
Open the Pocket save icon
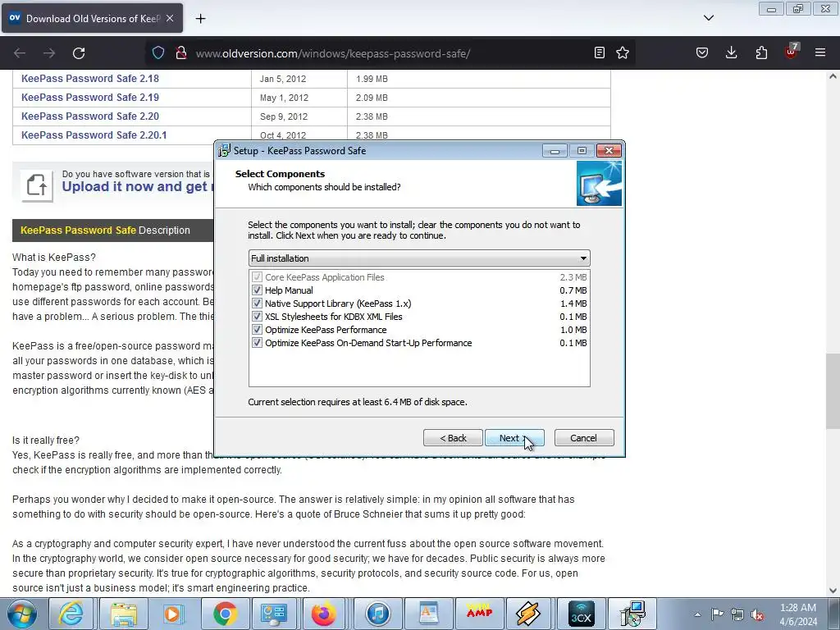click(702, 52)
